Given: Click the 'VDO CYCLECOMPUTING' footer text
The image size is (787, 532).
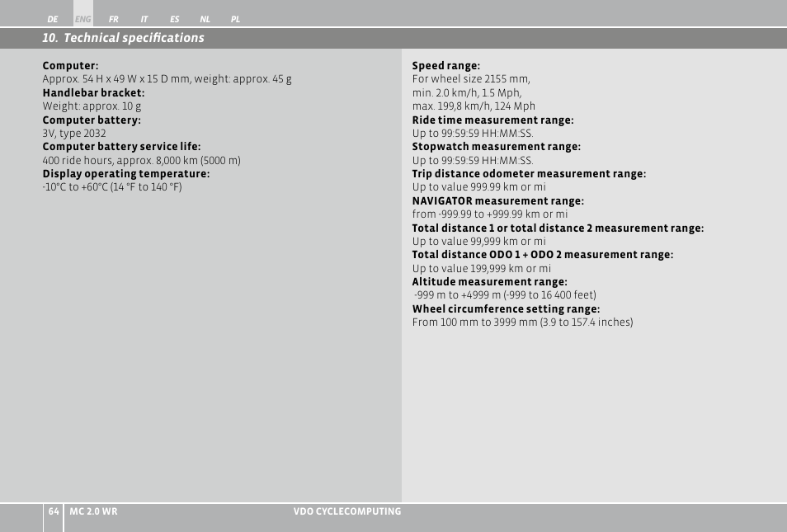Looking at the screenshot, I should (x=347, y=511).
